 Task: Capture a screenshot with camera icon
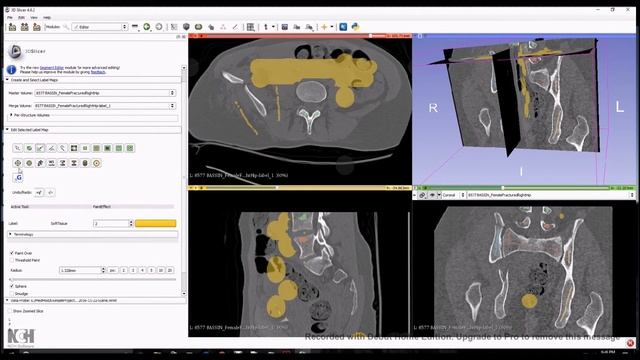click(x=285, y=27)
